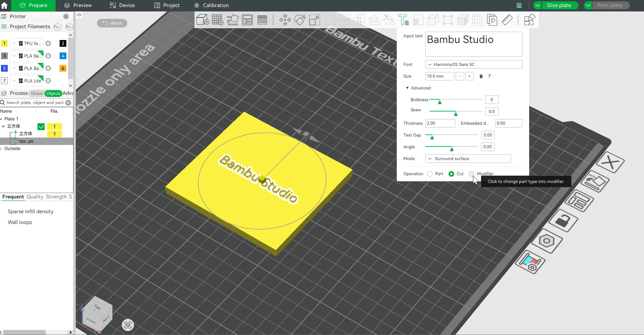
Task: Switch to the Device tab
Action: pyautogui.click(x=122, y=5)
